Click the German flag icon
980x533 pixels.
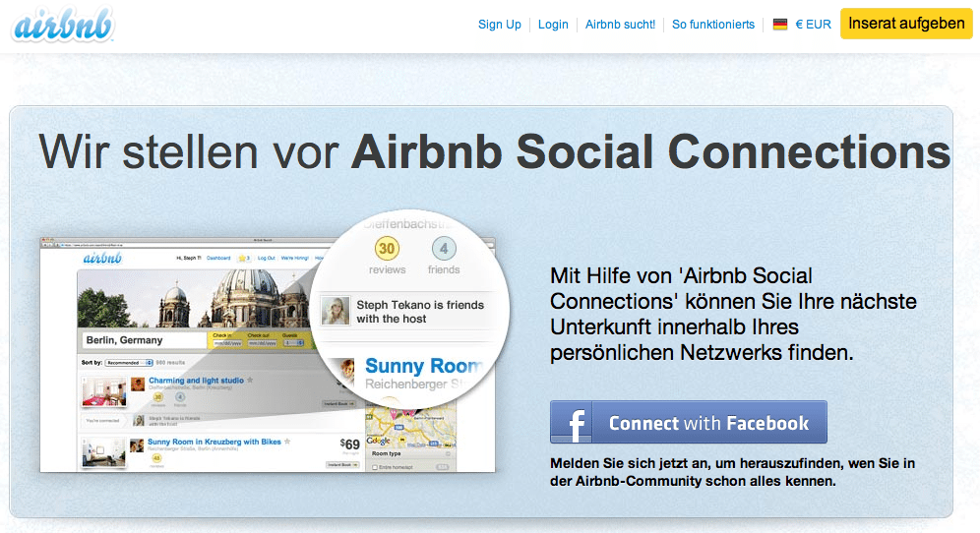point(780,25)
